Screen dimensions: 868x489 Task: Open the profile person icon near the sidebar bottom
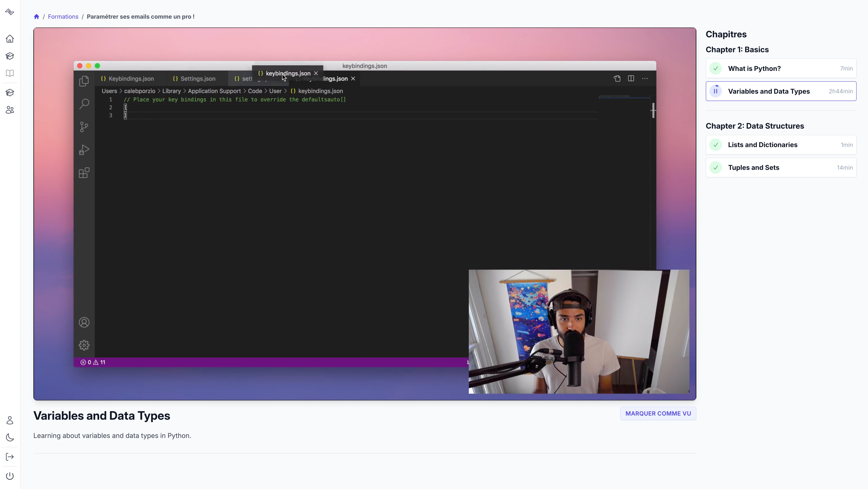point(10,420)
